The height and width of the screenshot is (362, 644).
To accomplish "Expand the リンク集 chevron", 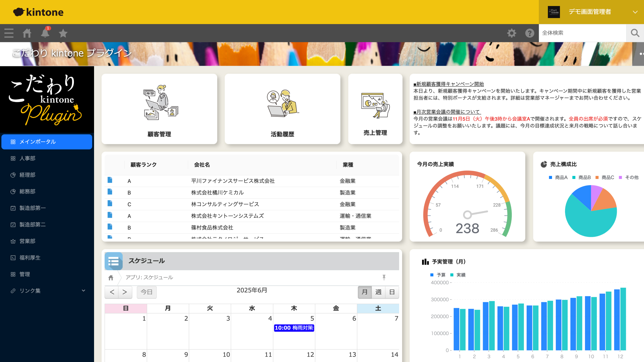I will [x=83, y=290].
